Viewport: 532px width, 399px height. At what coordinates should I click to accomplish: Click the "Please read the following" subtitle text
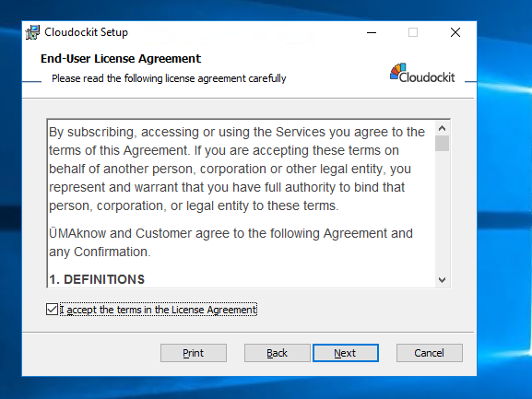169,78
